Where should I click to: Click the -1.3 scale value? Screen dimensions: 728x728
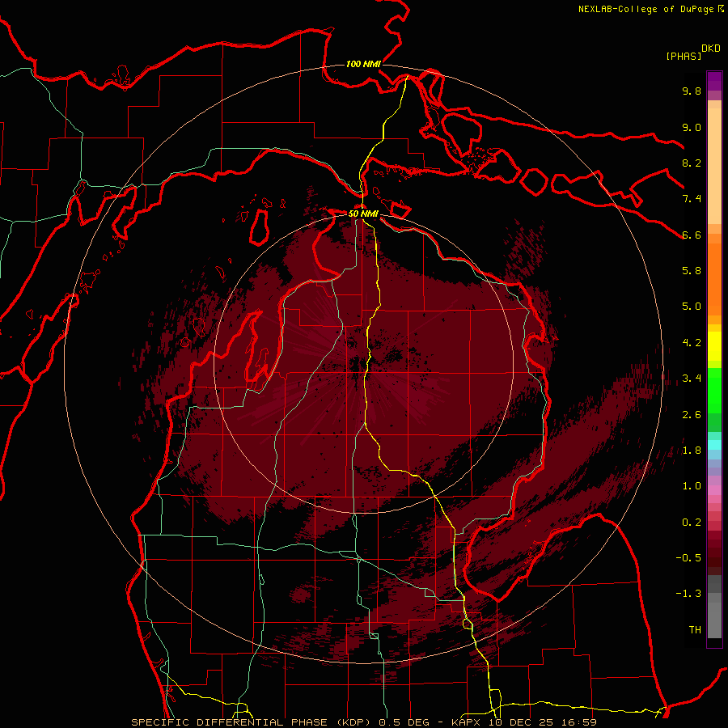click(688, 594)
